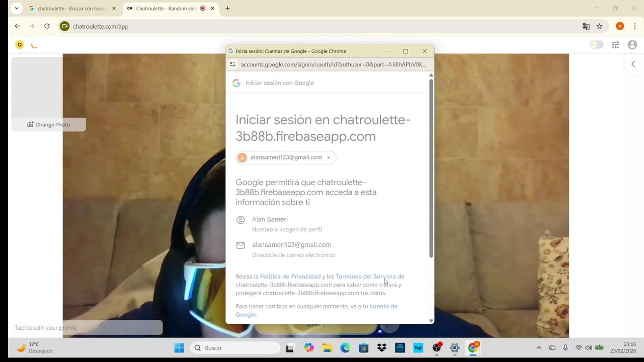Reload the chatroulette.com page
644x362 pixels.
click(x=47, y=26)
